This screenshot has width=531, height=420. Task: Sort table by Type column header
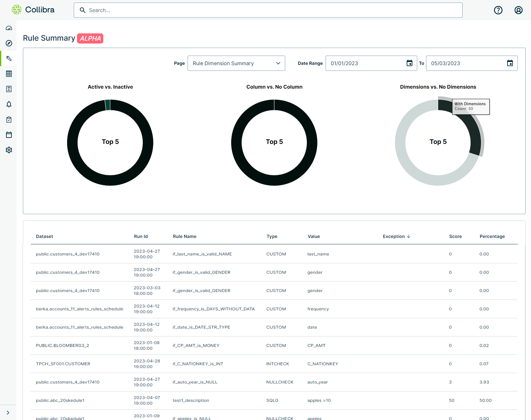point(272,236)
